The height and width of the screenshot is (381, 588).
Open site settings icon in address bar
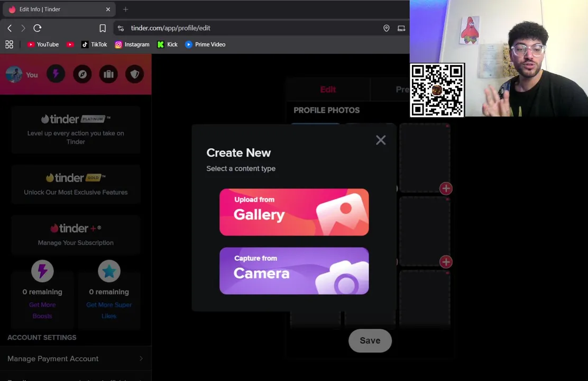pyautogui.click(x=121, y=28)
